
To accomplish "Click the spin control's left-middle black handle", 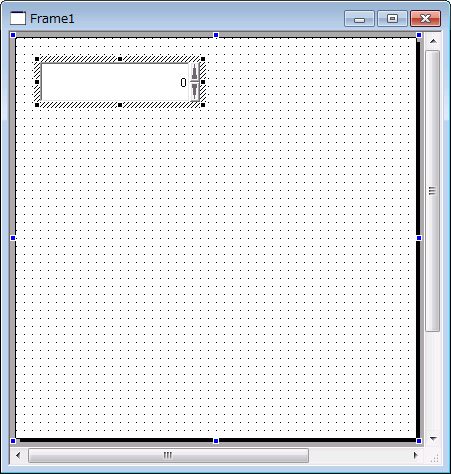I will [x=37, y=82].
